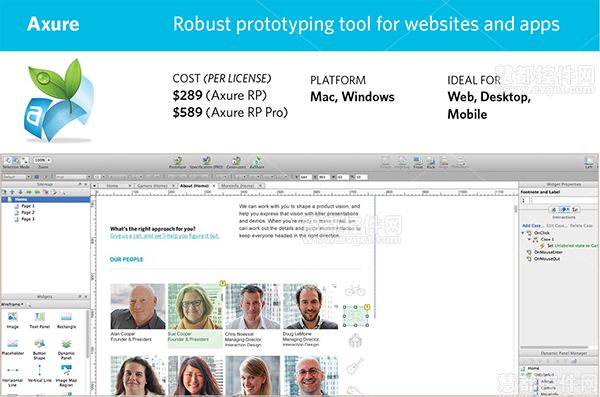This screenshot has height=397, width=600.
Task: Search the sitemap with magnifier icon
Action: (62, 192)
